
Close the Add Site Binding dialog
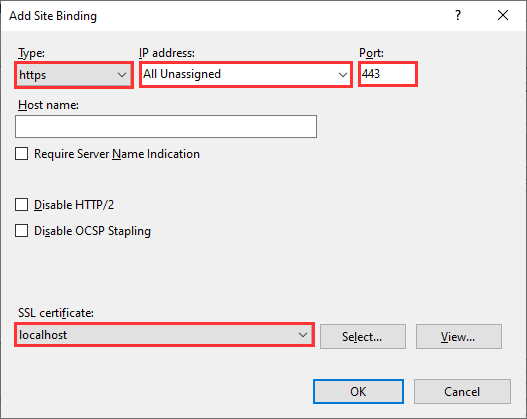503,15
